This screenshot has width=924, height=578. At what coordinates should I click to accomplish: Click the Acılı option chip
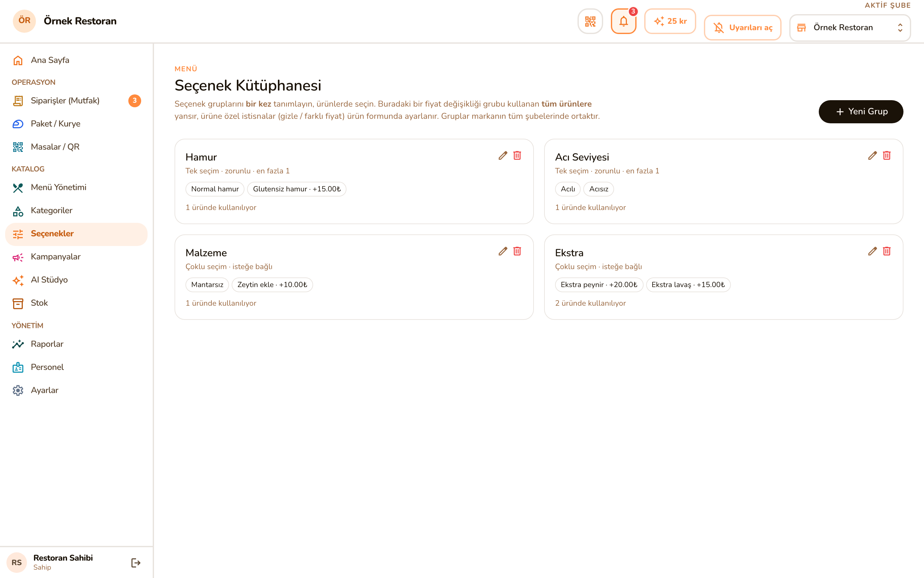click(568, 189)
